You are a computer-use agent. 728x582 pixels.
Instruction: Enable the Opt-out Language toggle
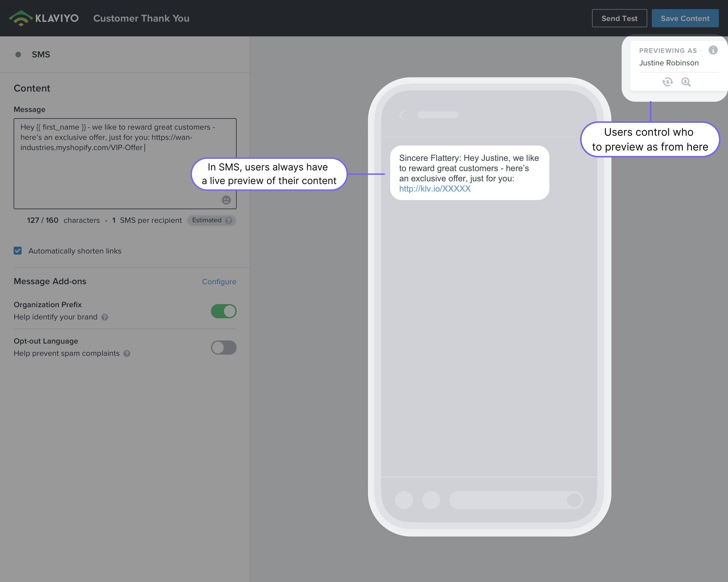[x=224, y=348]
